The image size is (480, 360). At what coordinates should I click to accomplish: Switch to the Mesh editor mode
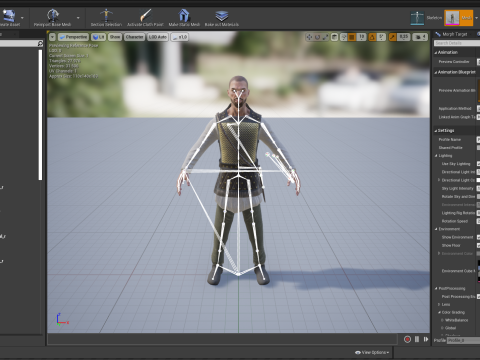click(x=459, y=18)
